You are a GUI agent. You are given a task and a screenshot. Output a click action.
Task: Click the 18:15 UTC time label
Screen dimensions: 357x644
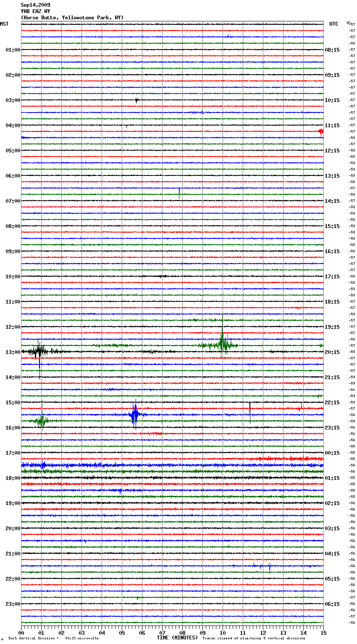click(332, 302)
